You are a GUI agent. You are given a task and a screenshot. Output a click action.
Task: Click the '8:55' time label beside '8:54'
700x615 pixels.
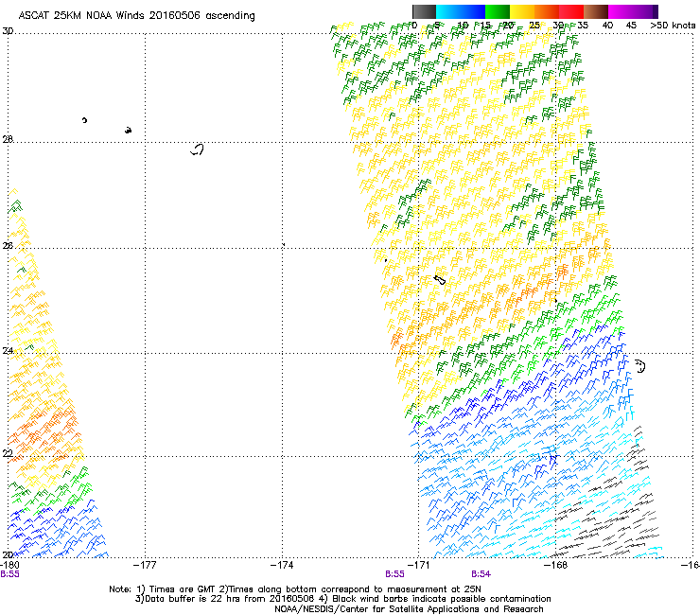point(394,574)
